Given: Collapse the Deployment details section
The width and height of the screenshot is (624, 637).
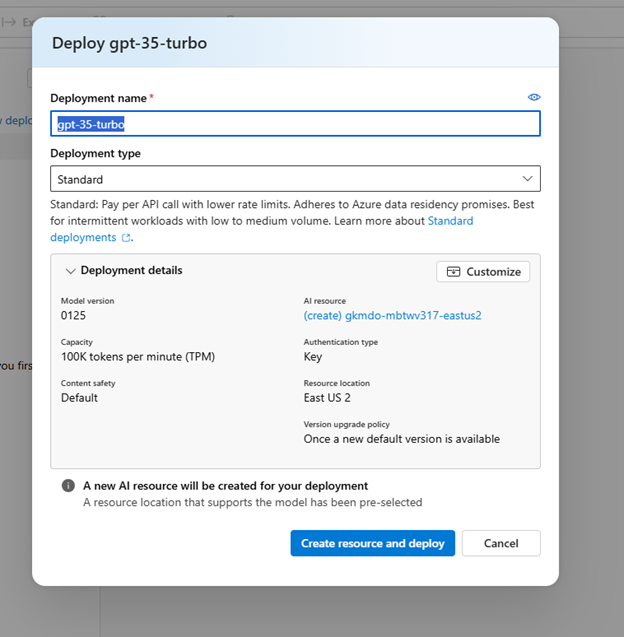Looking at the screenshot, I should [x=71, y=271].
